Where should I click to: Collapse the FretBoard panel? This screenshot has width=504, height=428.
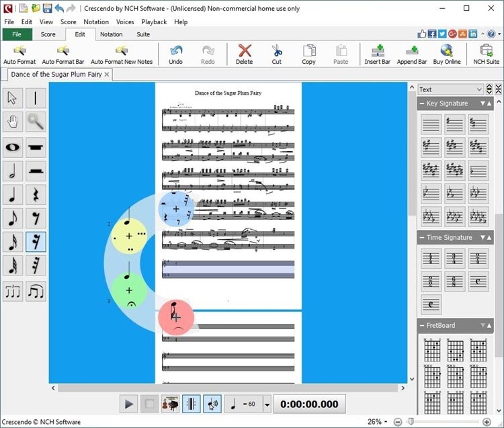tap(422, 325)
